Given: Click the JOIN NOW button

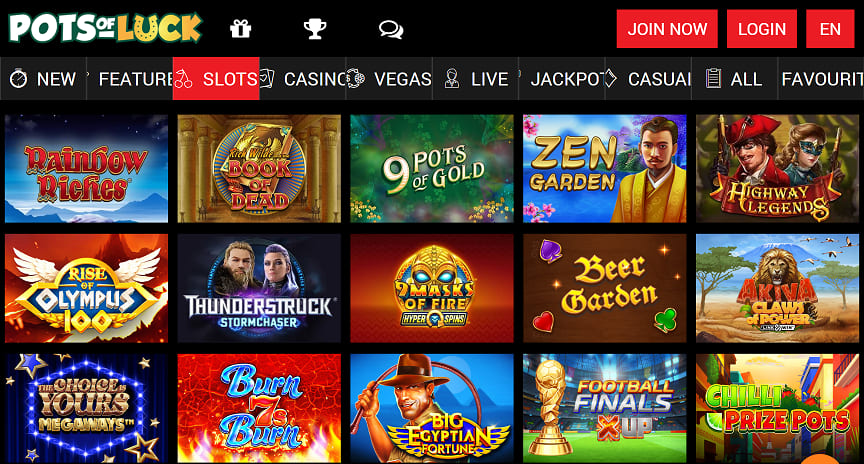Looking at the screenshot, I should [x=667, y=29].
